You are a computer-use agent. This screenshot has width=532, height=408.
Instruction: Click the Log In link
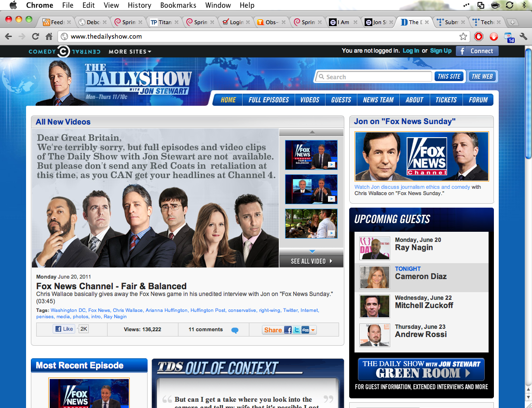(411, 51)
